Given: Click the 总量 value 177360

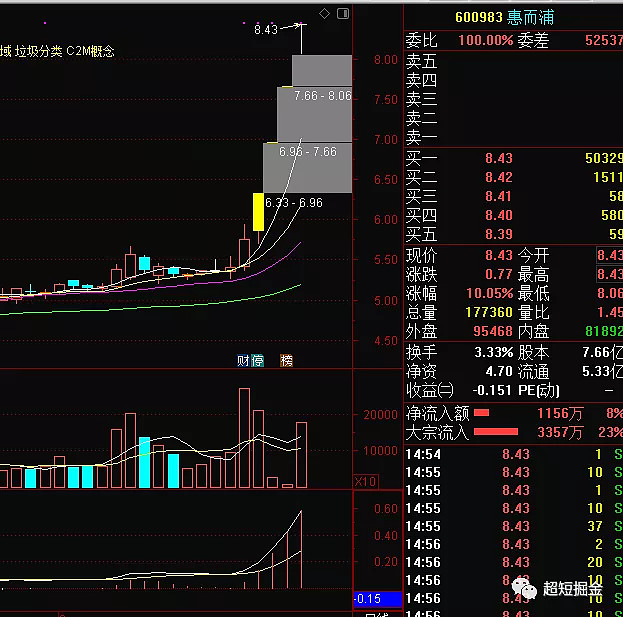Looking at the screenshot, I should (489, 312).
